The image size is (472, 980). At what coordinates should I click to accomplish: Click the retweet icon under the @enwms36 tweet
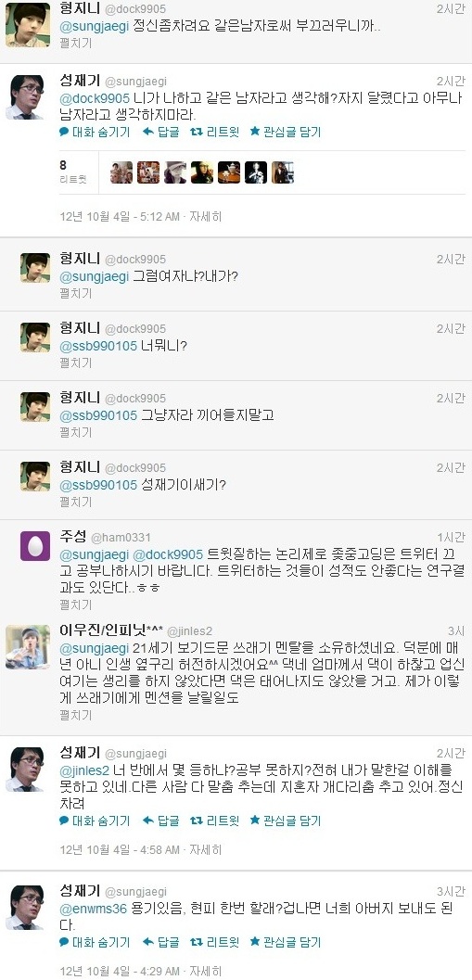tap(196, 941)
